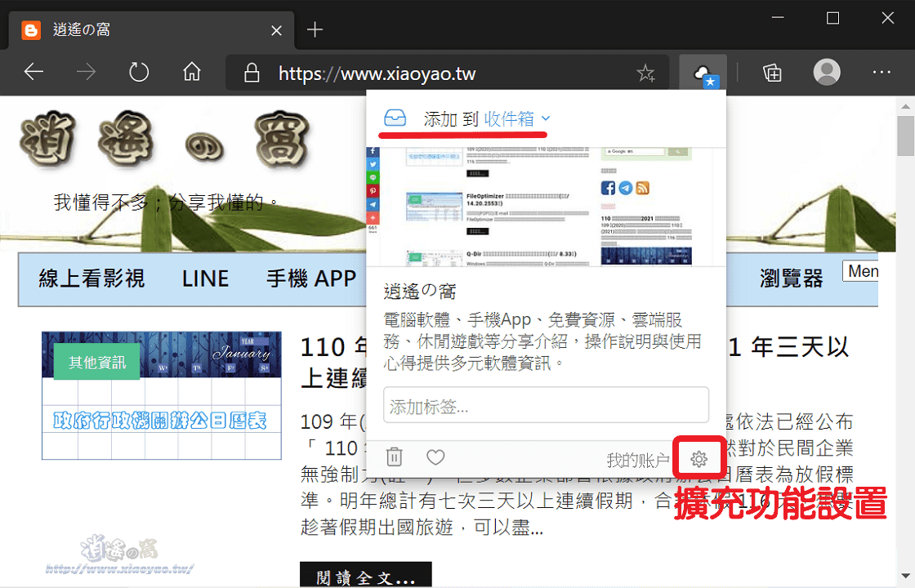The image size is (915, 588).
Task: Go to homepage with the home icon
Action: [x=191, y=73]
